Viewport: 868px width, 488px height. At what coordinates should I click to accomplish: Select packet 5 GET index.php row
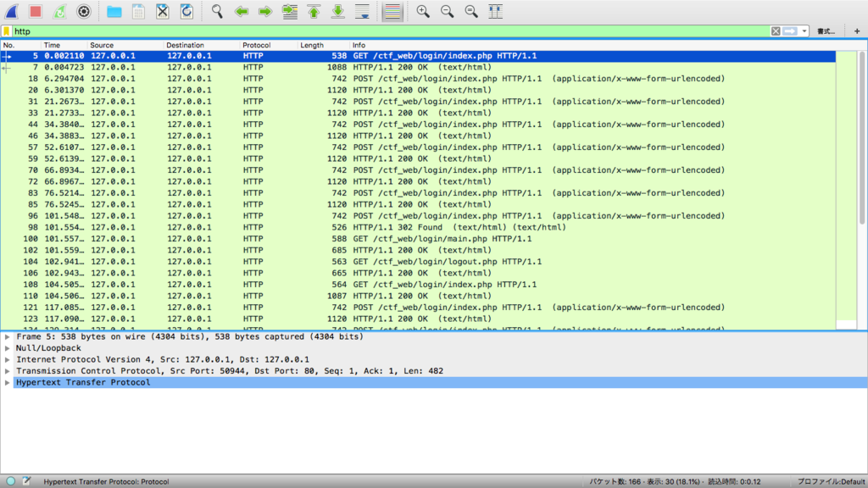coord(418,56)
